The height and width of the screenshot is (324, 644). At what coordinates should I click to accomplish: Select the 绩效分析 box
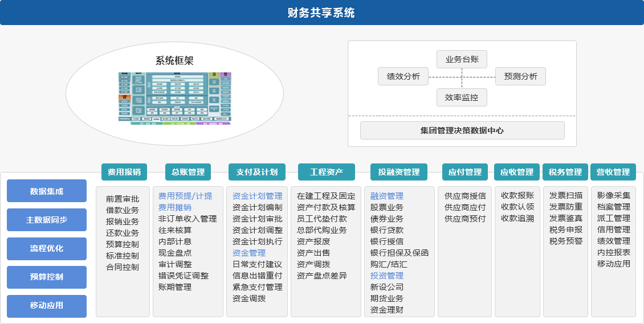pos(403,76)
